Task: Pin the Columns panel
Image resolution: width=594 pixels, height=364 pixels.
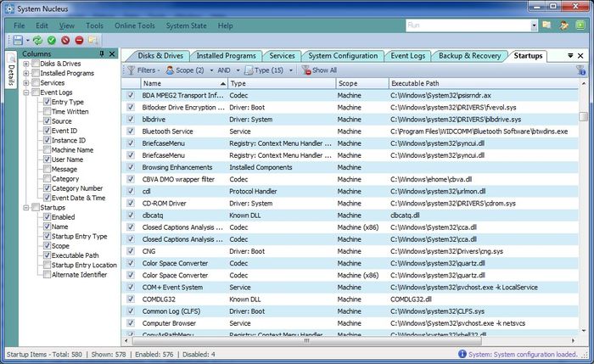Action: [102, 53]
